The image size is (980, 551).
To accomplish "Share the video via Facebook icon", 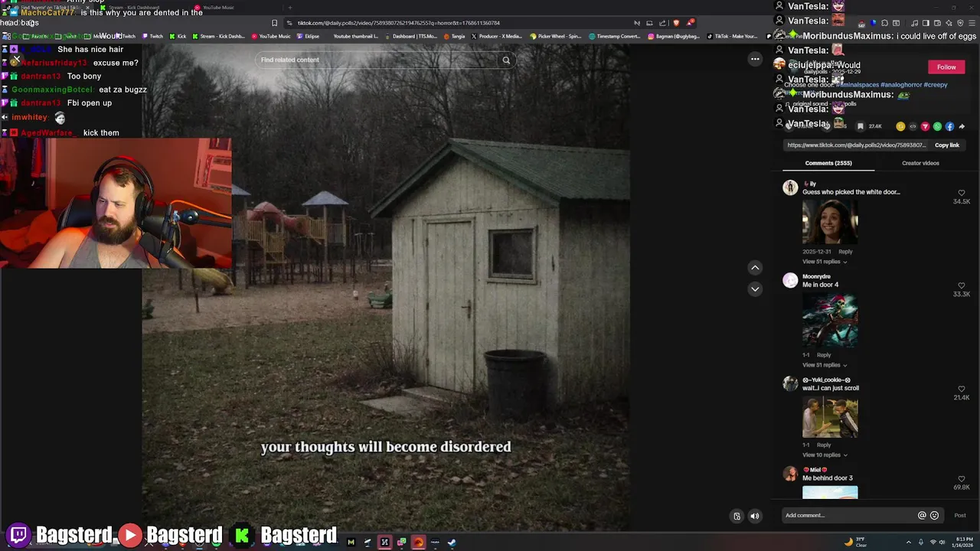I will (949, 126).
